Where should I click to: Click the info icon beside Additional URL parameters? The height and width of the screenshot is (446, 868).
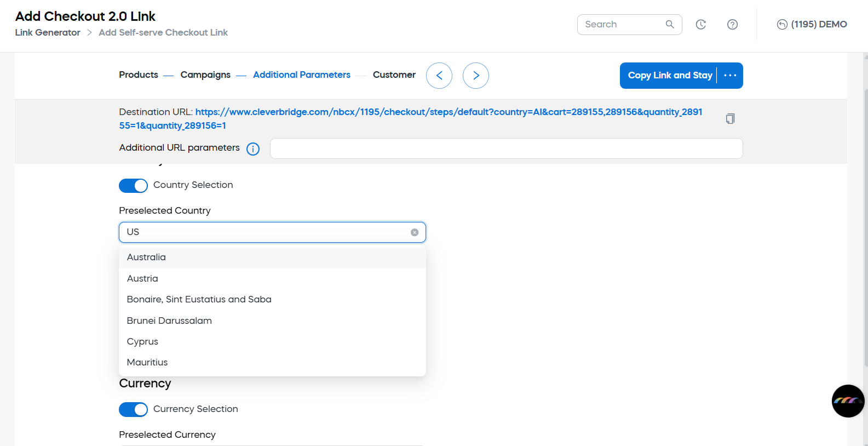coord(252,149)
